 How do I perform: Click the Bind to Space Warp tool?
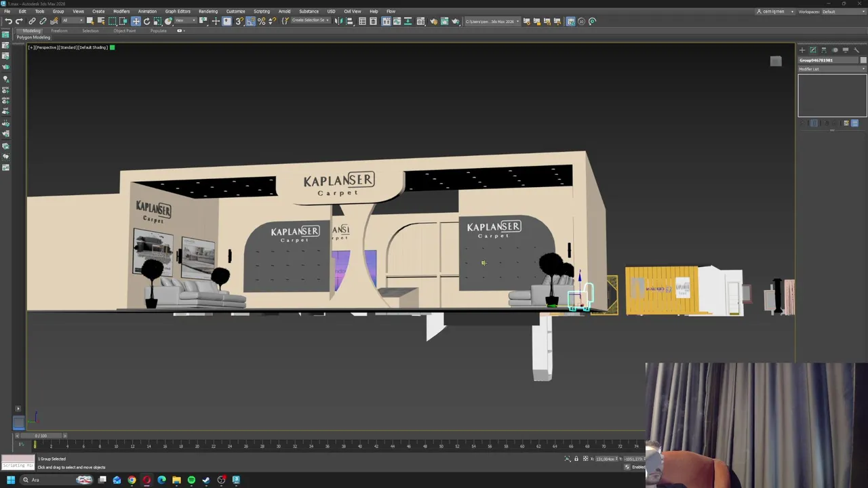(x=54, y=21)
